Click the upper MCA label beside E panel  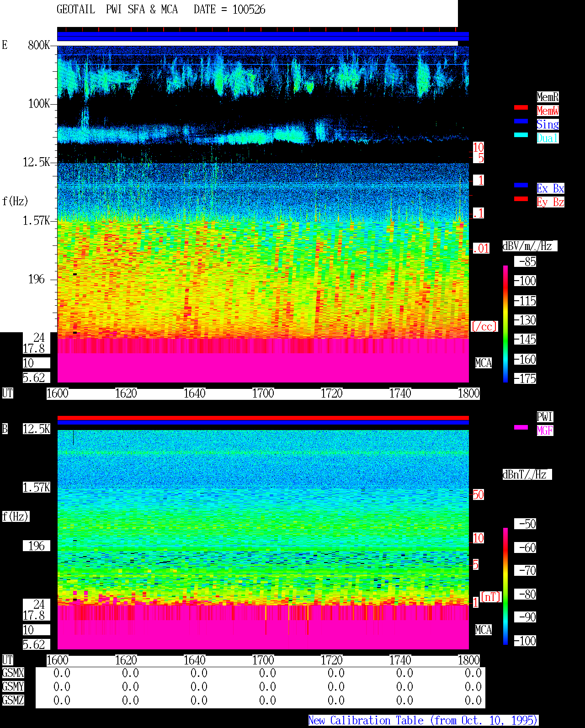(484, 363)
